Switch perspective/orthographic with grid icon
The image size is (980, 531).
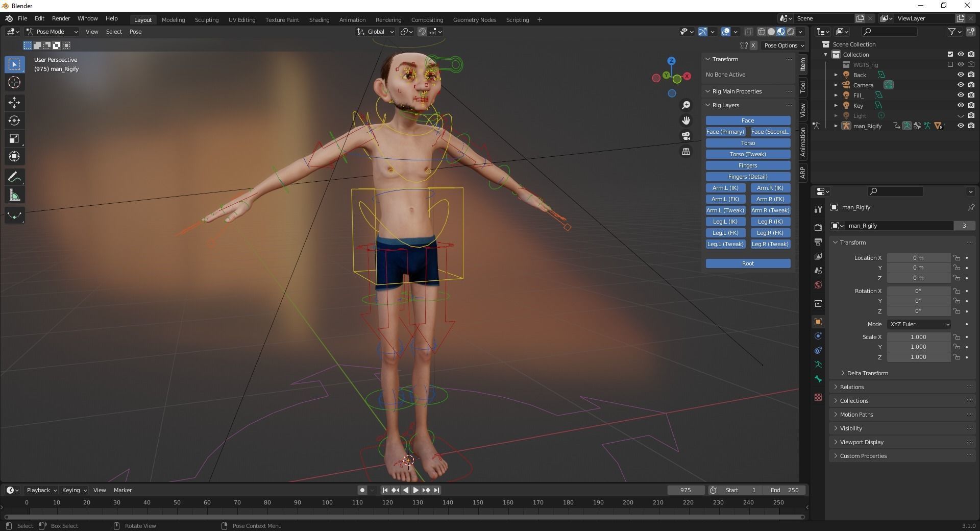(x=686, y=152)
